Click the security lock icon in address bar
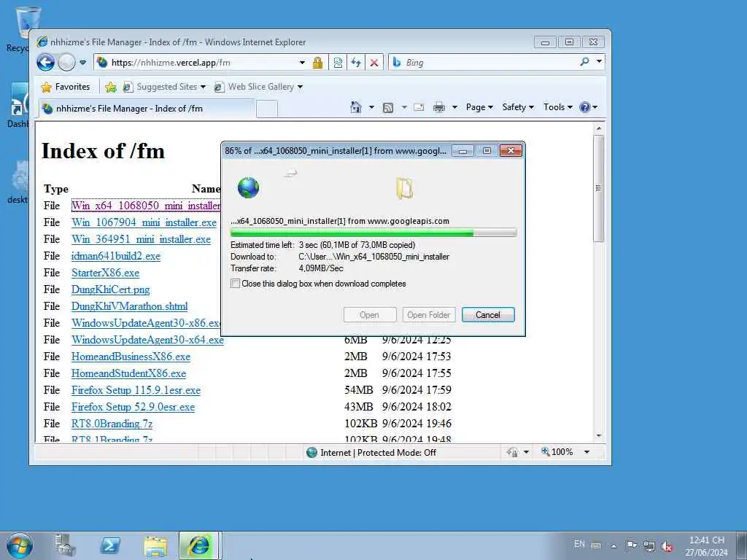The width and height of the screenshot is (747, 560). [x=318, y=63]
